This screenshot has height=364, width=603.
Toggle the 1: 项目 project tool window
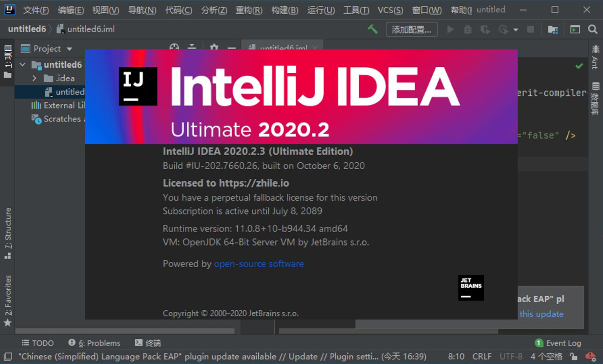(x=8, y=62)
